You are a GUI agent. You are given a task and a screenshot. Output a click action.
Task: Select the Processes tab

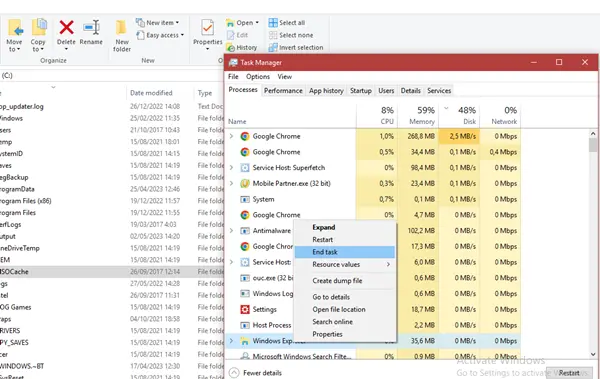pos(243,90)
